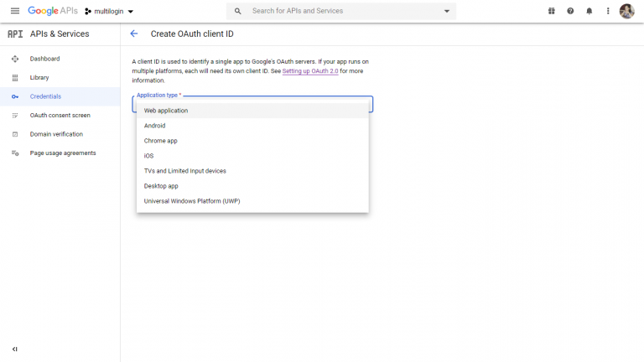Open the multilogin project selector
Image resolution: width=644 pixels, height=362 pixels.
(x=109, y=12)
